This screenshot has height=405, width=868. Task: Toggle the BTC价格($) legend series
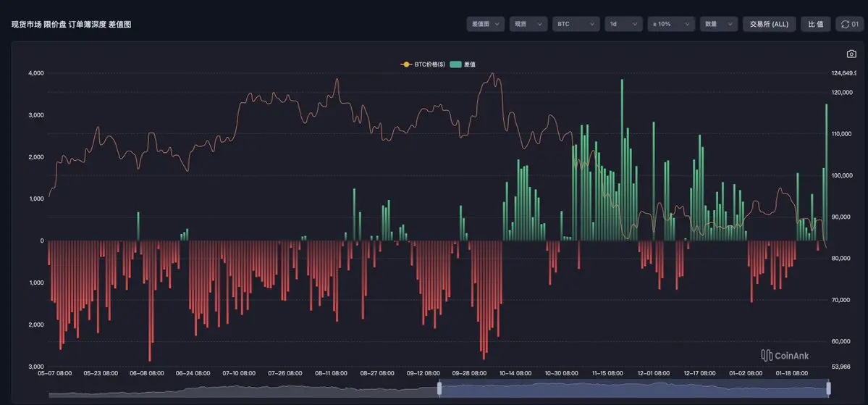tap(423, 64)
